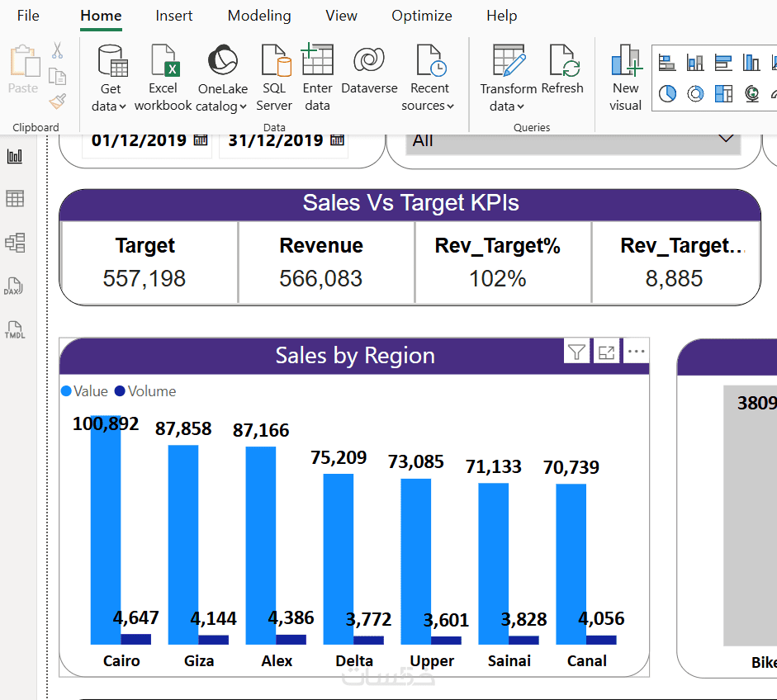Select the card showing 8,885
This screenshot has width=777, height=700.
676,262
